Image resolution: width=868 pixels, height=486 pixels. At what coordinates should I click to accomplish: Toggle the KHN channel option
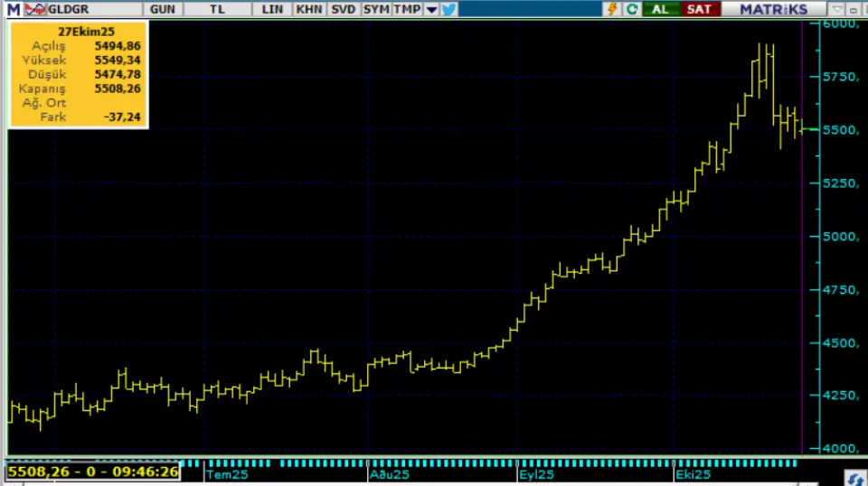pos(308,9)
